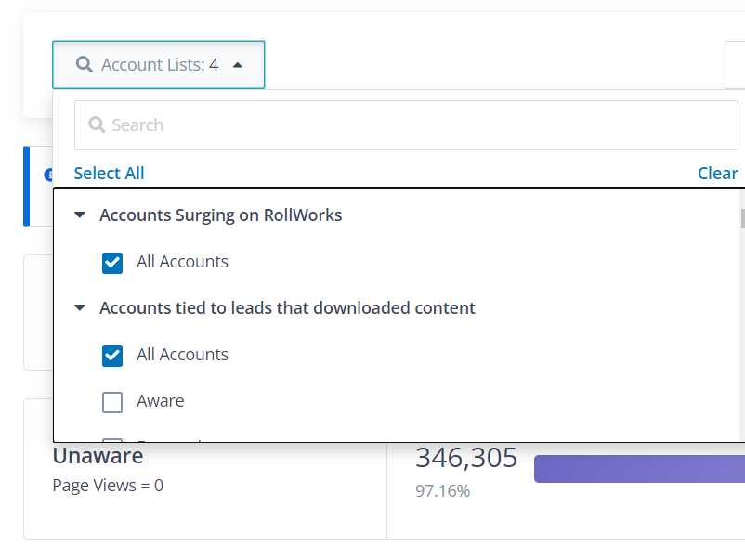Click the magnifier icon inside the Search box
This screenshot has width=745, height=560.
pyautogui.click(x=96, y=125)
